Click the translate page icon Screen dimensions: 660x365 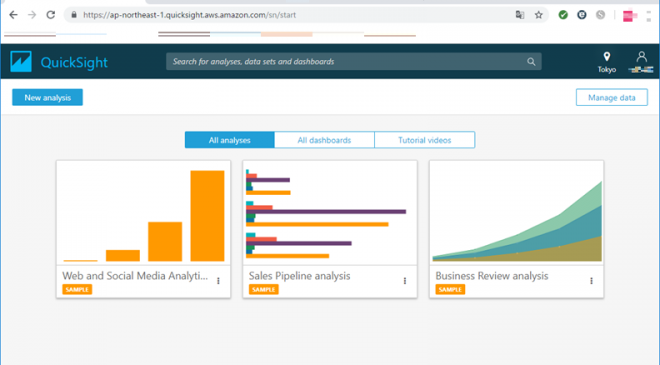pyautogui.click(x=520, y=15)
